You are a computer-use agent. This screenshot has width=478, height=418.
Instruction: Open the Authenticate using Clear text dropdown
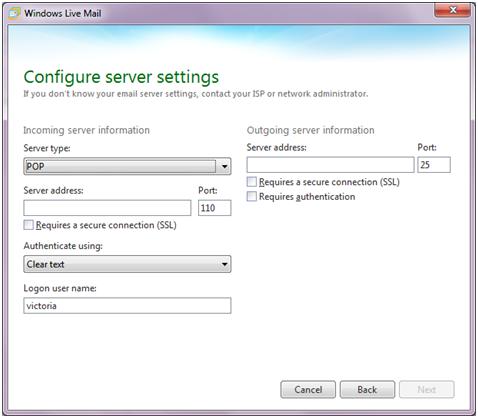[x=127, y=264]
